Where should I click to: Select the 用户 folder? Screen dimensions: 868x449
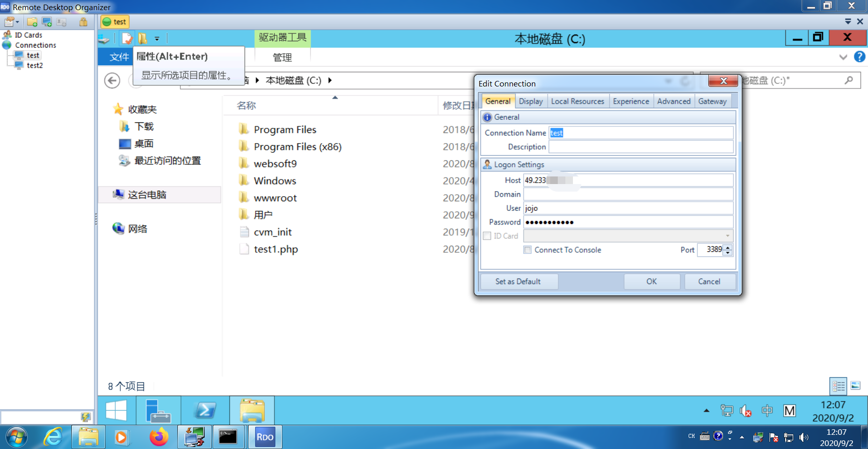point(263,215)
